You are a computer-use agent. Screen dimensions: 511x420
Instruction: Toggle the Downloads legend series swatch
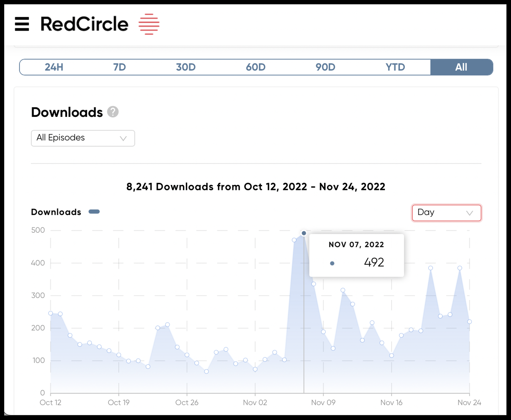(94, 212)
